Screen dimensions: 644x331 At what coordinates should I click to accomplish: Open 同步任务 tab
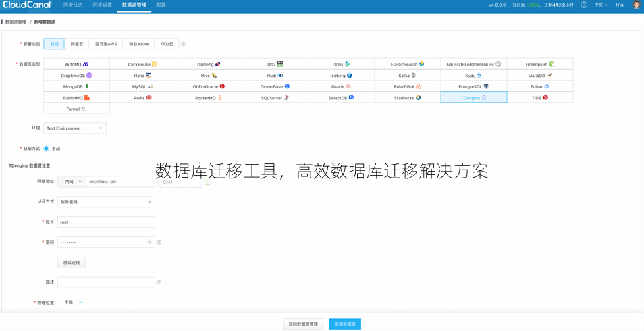73,5
